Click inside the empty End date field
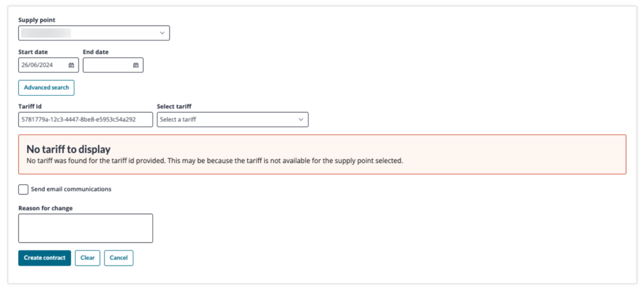The width and height of the screenshot is (644, 291). [x=107, y=65]
